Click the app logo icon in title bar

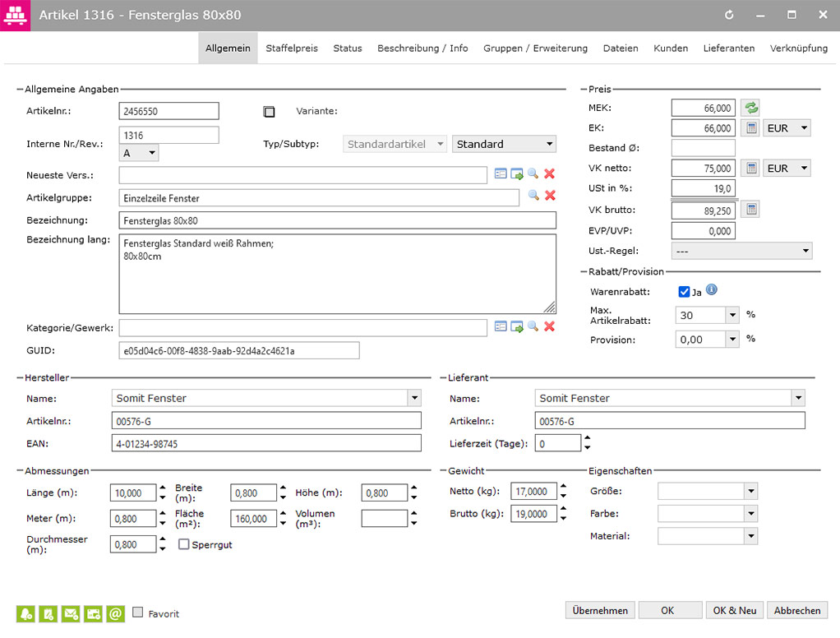click(x=15, y=16)
